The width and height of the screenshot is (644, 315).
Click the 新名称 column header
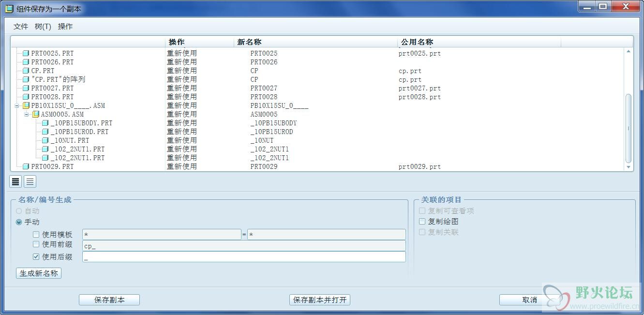click(316, 42)
